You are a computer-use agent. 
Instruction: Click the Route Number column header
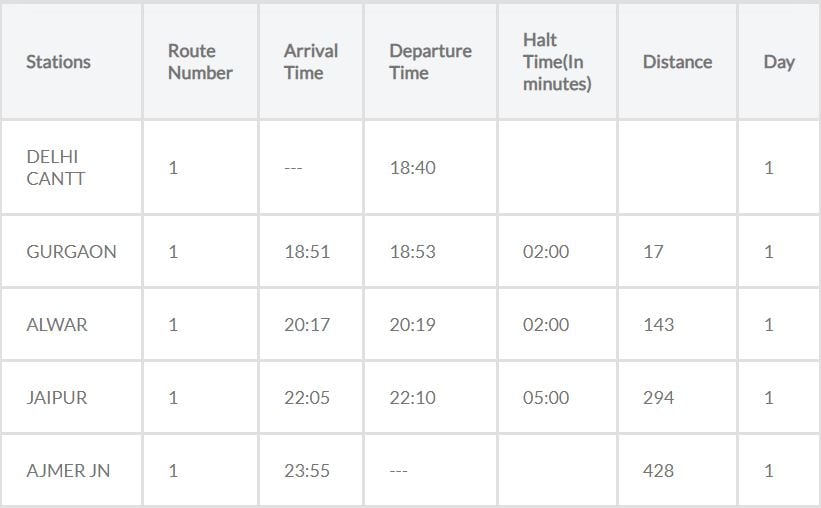(x=200, y=62)
